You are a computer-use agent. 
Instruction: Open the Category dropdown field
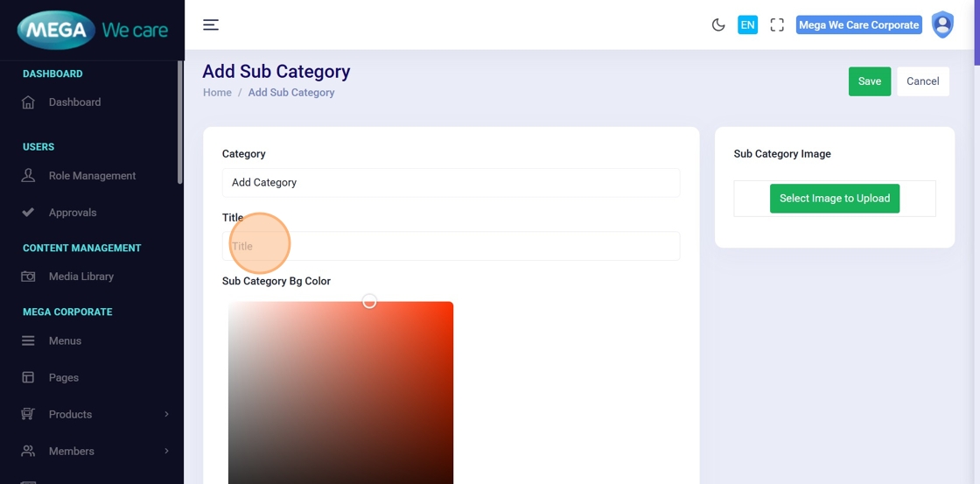[451, 183]
